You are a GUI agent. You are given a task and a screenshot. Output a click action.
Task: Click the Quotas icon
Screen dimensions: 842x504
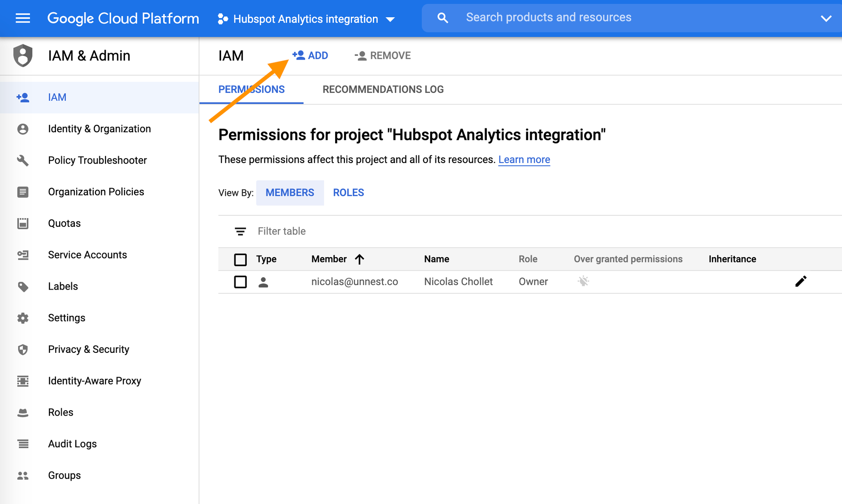[23, 223]
